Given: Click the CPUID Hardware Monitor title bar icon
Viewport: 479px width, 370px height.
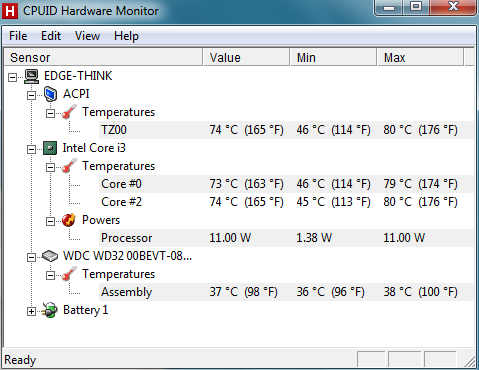Looking at the screenshot, I should 10,11.
